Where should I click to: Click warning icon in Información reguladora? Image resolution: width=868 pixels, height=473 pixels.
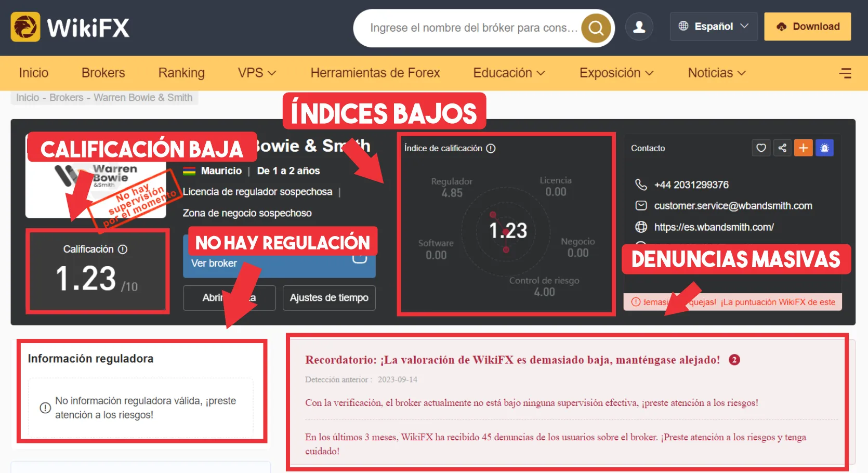[x=45, y=408]
